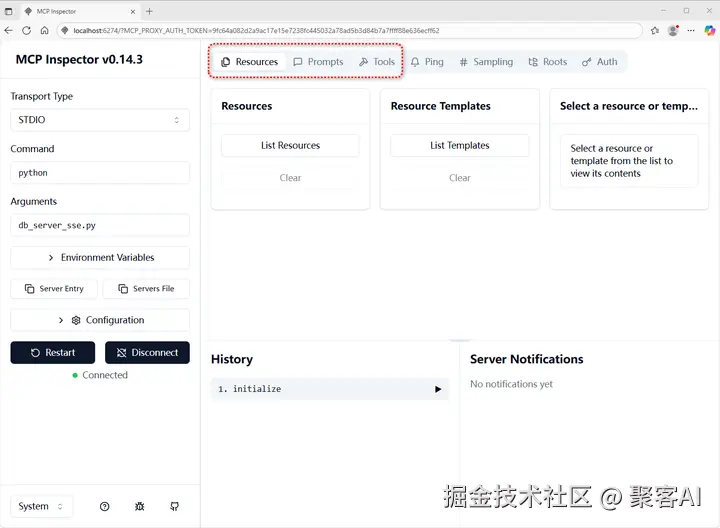Image resolution: width=720 pixels, height=528 pixels.
Task: Click the browser refresh icon
Action: click(x=27, y=31)
